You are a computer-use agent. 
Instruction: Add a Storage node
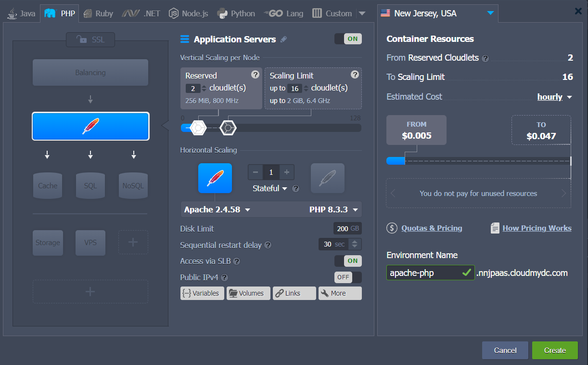click(48, 243)
